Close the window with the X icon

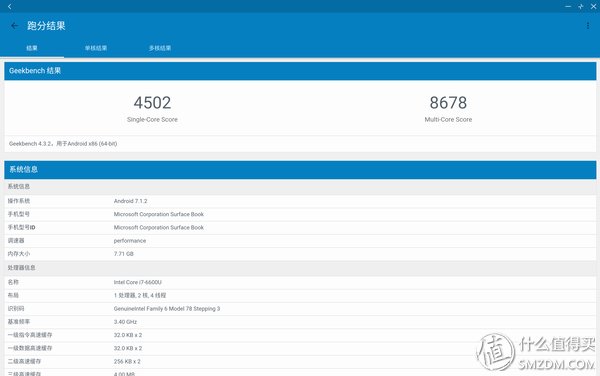click(593, 6)
